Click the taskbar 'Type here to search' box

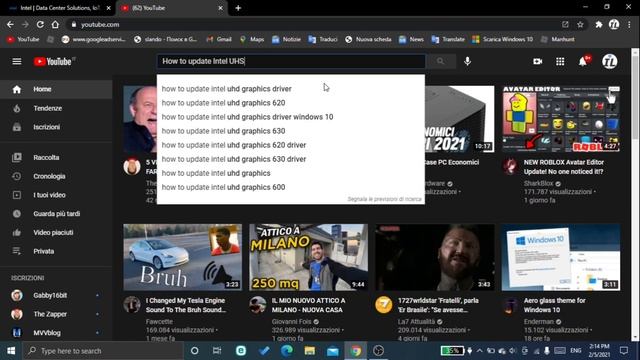(x=103, y=351)
